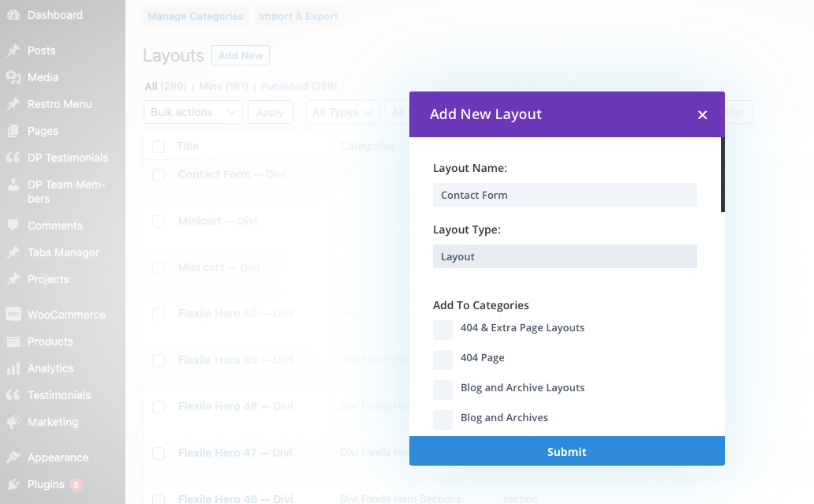814x504 pixels.
Task: Open the Import & Export section
Action: [298, 16]
